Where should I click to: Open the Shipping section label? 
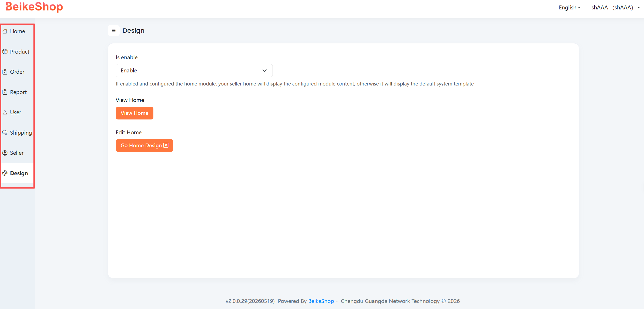tap(21, 133)
